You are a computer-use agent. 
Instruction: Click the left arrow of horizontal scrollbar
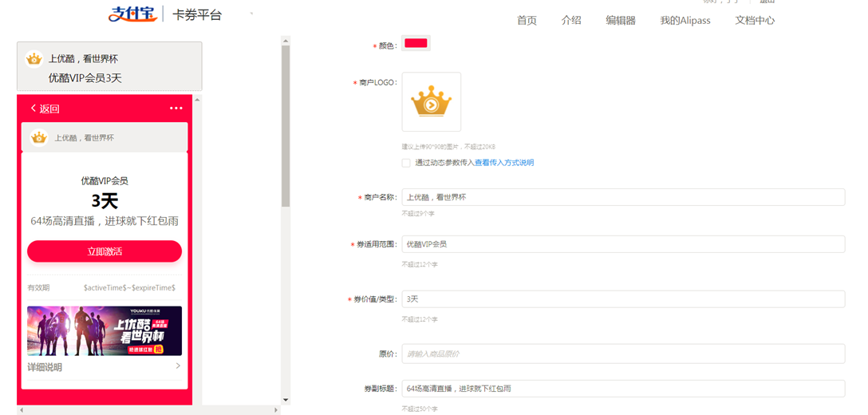coord(21,410)
